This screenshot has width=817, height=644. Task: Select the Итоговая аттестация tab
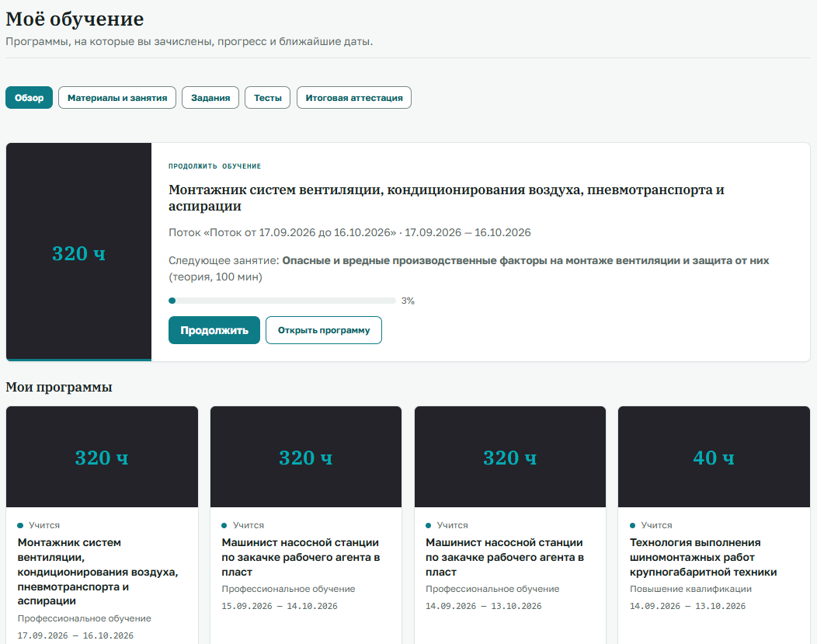pyautogui.click(x=354, y=97)
